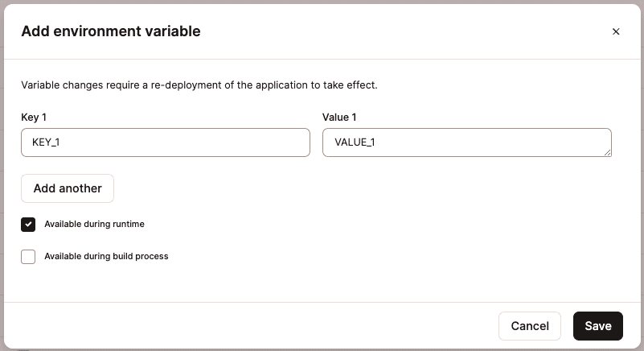Click the dialog footer left of Cancel
644x351 pixels.
click(241, 326)
